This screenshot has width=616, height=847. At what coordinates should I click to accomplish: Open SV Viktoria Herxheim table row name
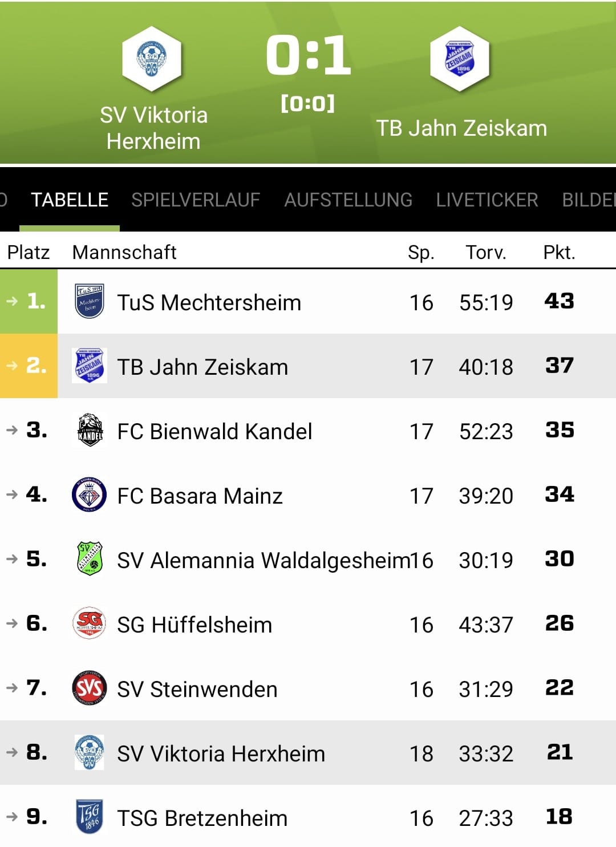(x=221, y=753)
